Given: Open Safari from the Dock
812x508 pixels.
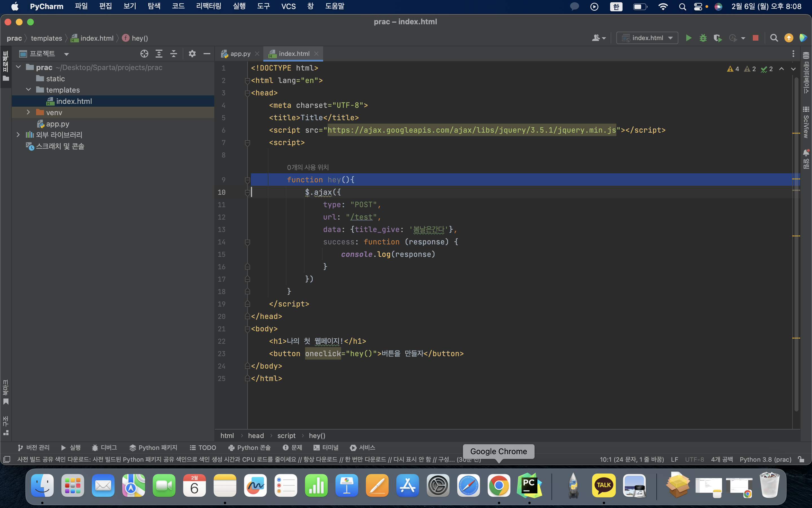Looking at the screenshot, I should click(468, 485).
